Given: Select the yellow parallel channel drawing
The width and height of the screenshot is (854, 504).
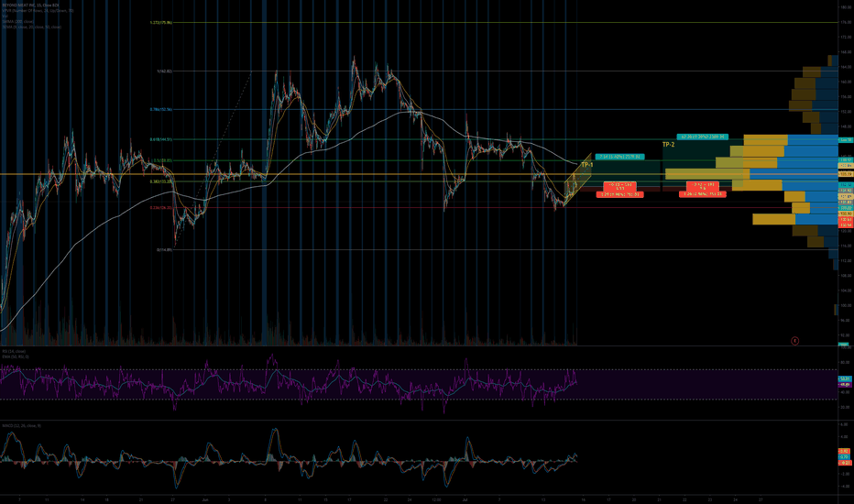Looking at the screenshot, I should pos(577,180).
